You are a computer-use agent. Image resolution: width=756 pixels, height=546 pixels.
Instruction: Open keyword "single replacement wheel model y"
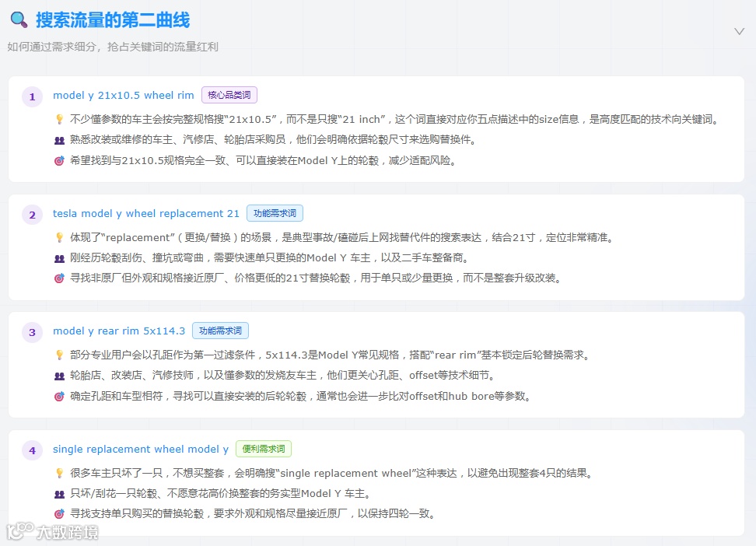coord(141,449)
